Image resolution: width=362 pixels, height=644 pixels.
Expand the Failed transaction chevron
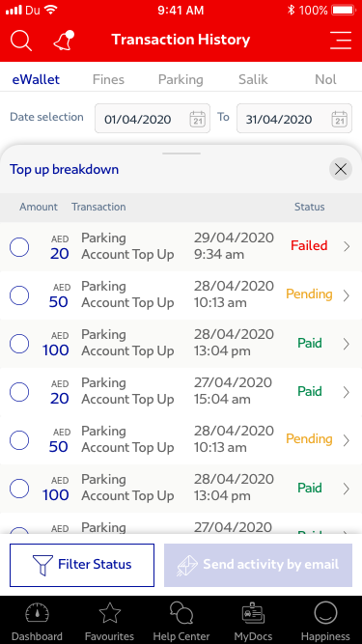click(x=347, y=246)
